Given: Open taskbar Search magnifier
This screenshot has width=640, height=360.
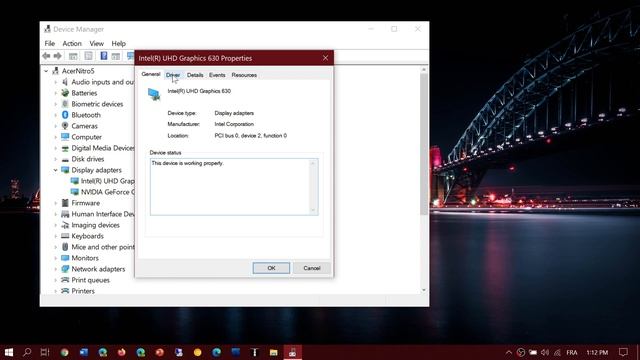Looking at the screenshot, I should point(27,352).
